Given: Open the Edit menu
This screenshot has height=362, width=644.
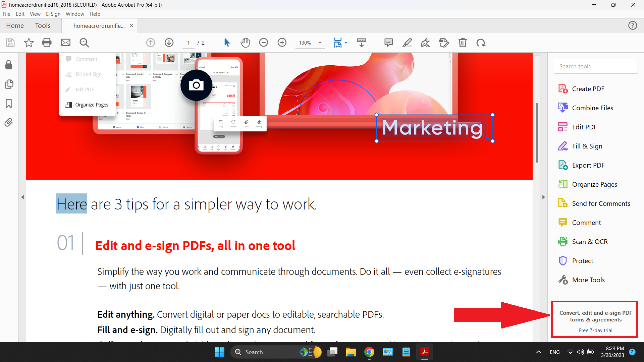Looking at the screenshot, I should point(20,14).
